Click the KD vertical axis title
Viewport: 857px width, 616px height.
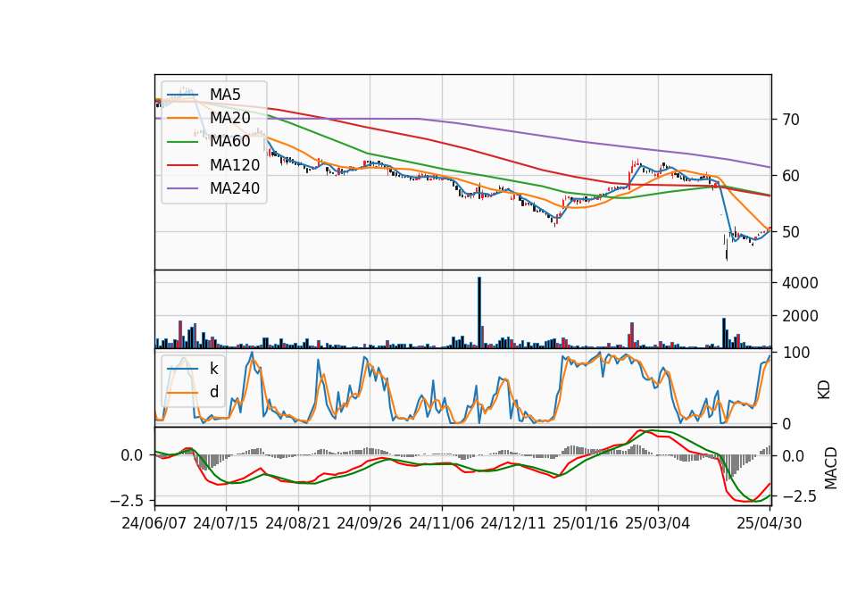point(824,390)
